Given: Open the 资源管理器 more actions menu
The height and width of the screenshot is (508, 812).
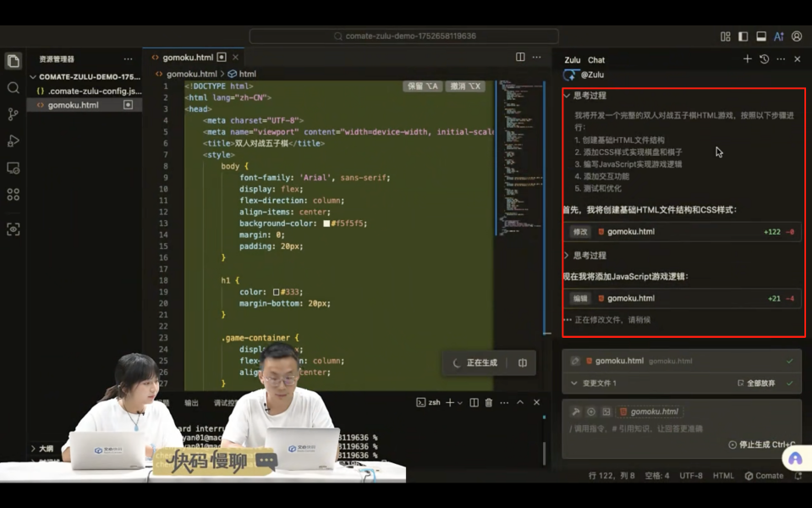Looking at the screenshot, I should pos(128,59).
